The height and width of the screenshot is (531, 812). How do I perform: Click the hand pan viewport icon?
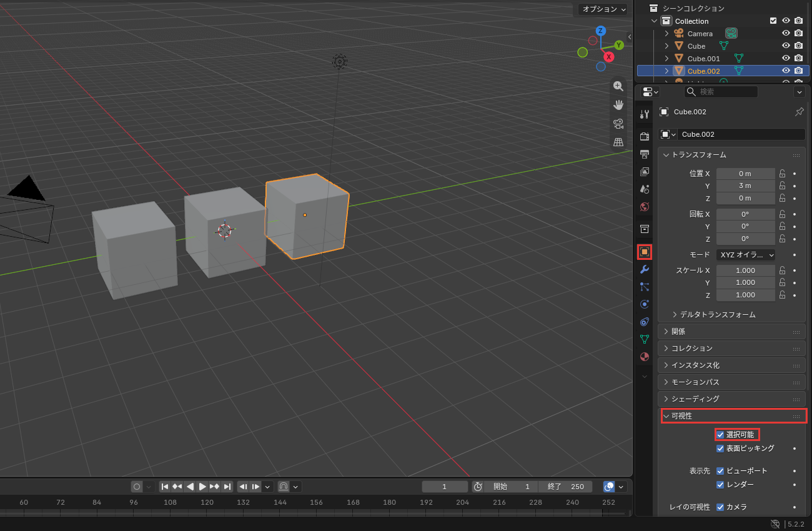point(618,104)
